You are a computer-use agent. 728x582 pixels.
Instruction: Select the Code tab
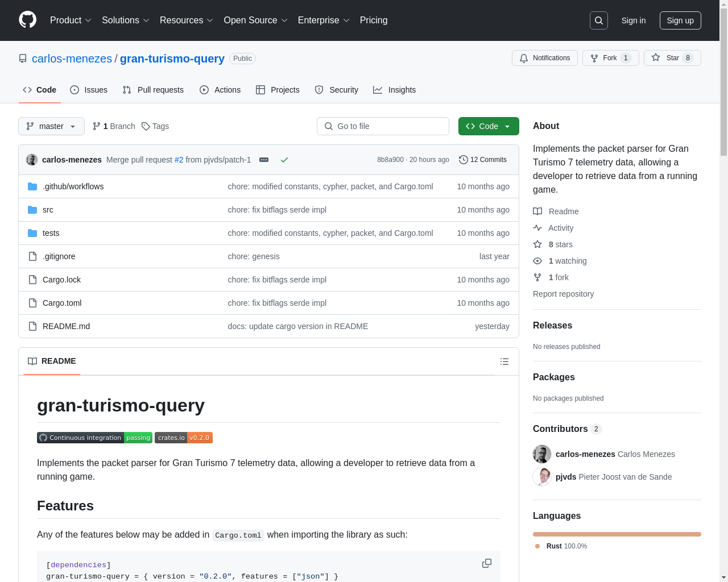coord(39,90)
